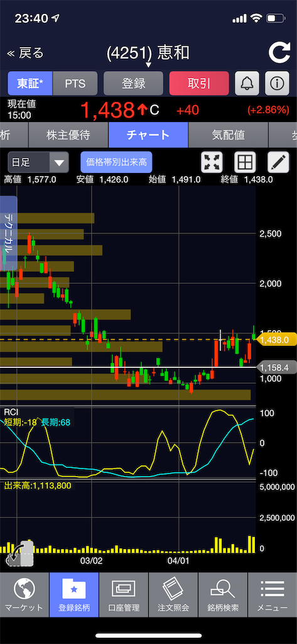This screenshot has height=644, width=297.
Task: Open the 日足 timeframe dropdown
Action: pyautogui.click(x=38, y=162)
